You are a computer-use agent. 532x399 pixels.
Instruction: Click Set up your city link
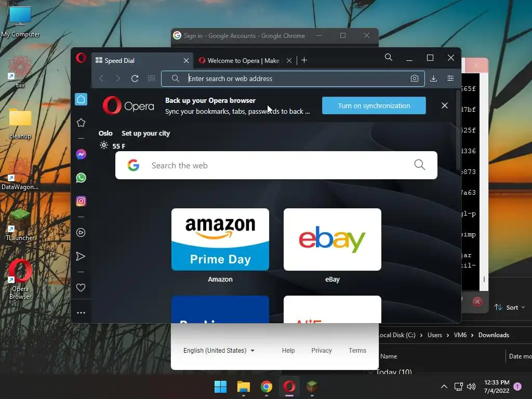[x=145, y=134]
